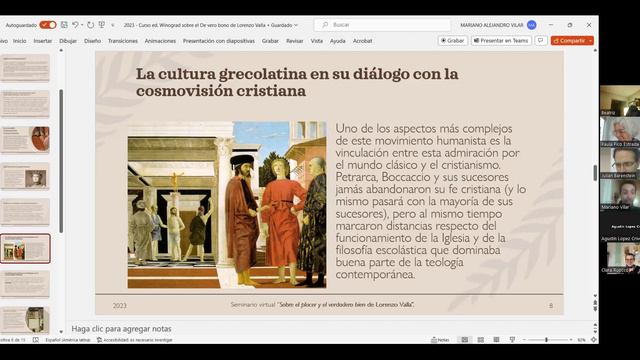This screenshot has width=640, height=360.
Task: Open the comments speech bubble icon
Action: 541,40
